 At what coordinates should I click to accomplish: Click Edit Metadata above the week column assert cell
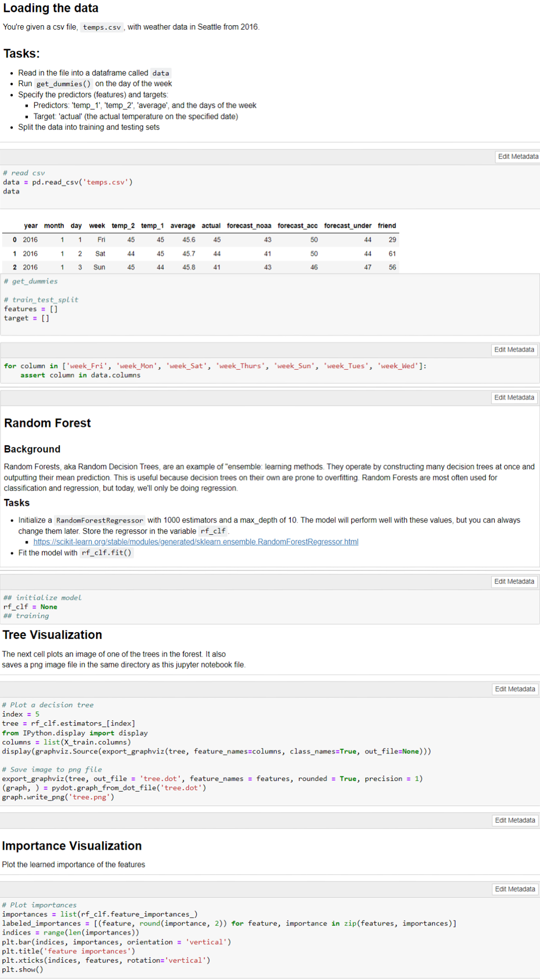click(514, 350)
